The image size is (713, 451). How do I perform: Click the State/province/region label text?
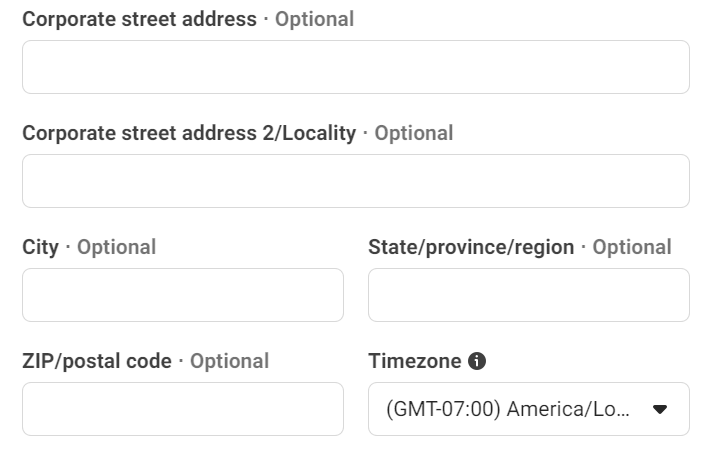coord(471,248)
